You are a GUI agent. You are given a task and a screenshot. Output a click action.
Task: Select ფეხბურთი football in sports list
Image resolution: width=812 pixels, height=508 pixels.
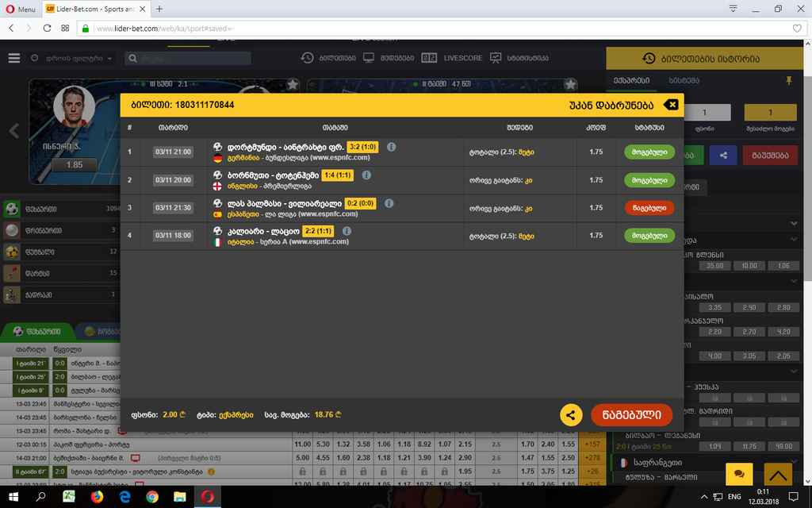pos(62,209)
